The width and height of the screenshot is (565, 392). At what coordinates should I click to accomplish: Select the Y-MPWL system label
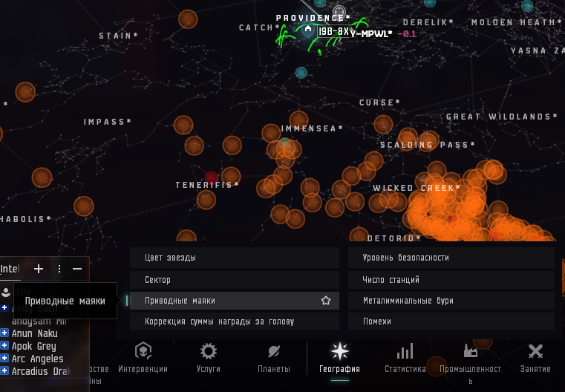coord(371,34)
